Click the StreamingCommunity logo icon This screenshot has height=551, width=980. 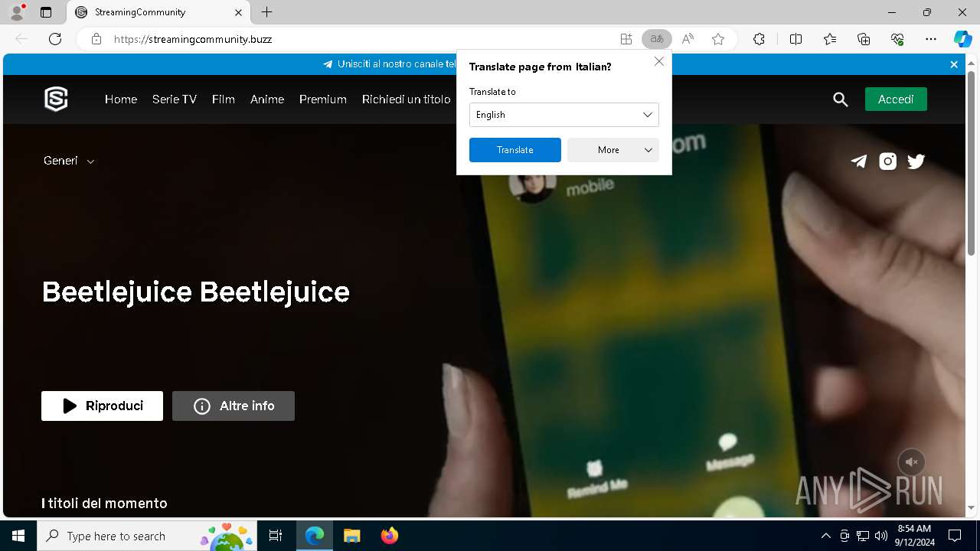pyautogui.click(x=56, y=99)
